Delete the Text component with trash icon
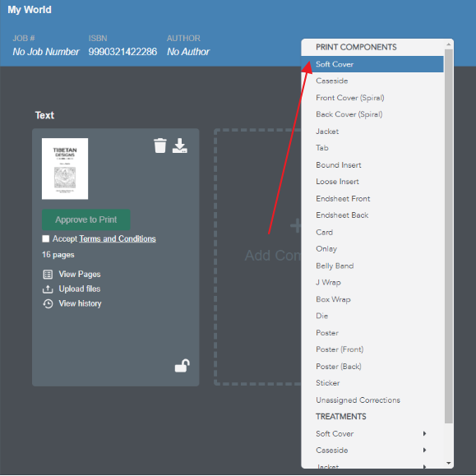The image size is (476, 476). (x=160, y=146)
